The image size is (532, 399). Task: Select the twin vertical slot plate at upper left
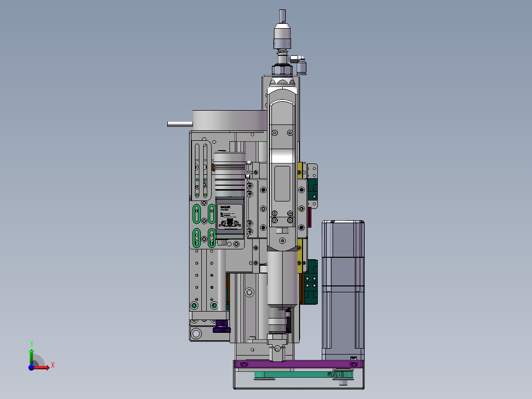201,171
